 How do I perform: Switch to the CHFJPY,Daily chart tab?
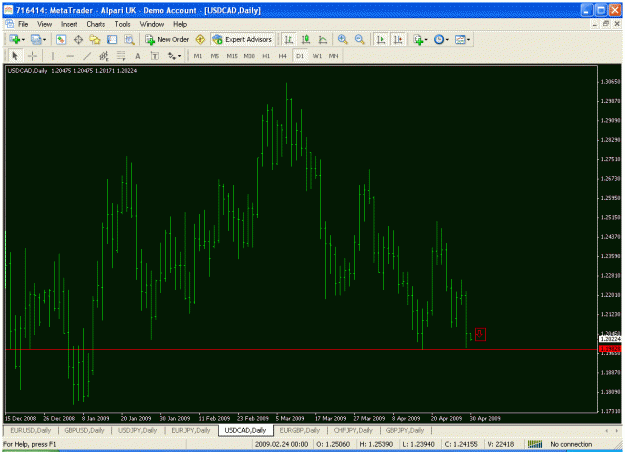(x=353, y=430)
